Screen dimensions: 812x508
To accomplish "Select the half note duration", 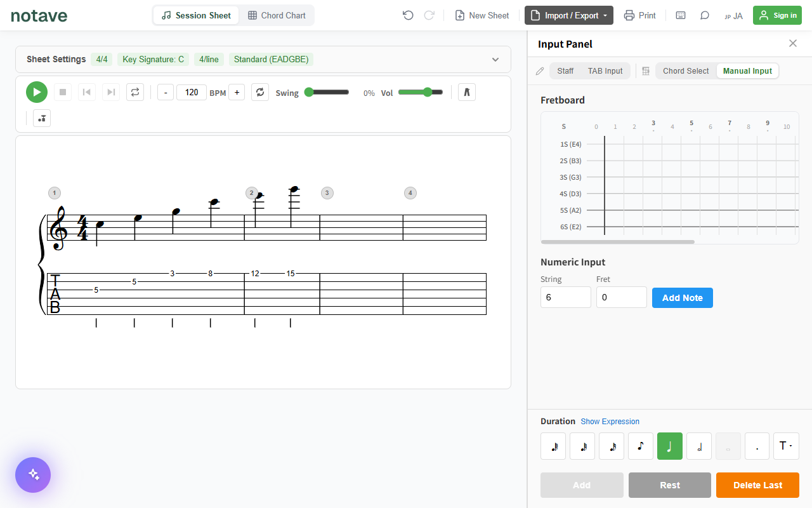I will (x=699, y=446).
